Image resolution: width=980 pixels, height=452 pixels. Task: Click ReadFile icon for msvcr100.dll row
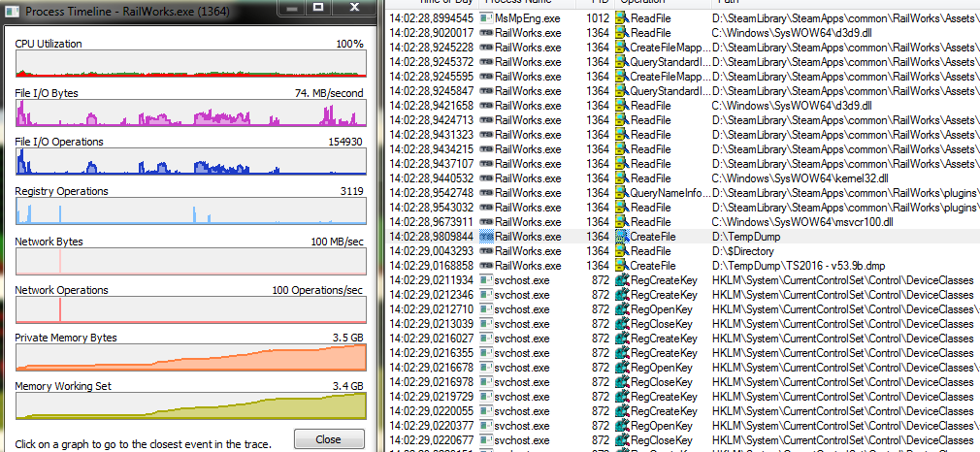[621, 222]
